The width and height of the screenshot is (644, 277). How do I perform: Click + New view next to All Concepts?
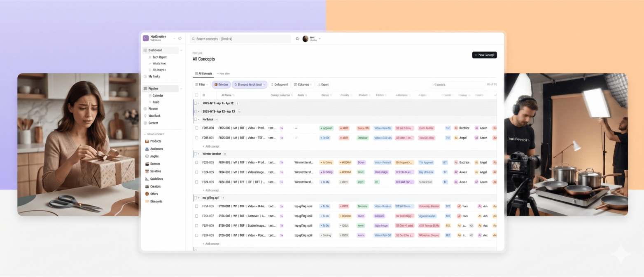(x=223, y=74)
